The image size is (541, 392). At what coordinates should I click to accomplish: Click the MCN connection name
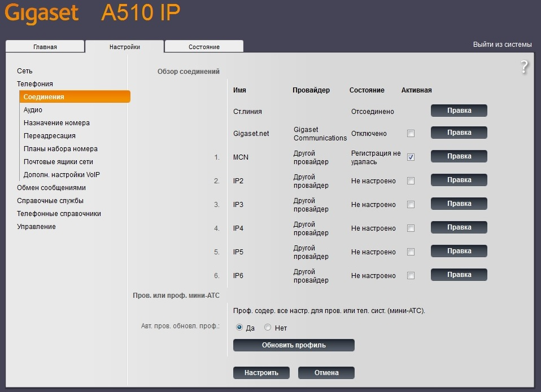pos(241,157)
